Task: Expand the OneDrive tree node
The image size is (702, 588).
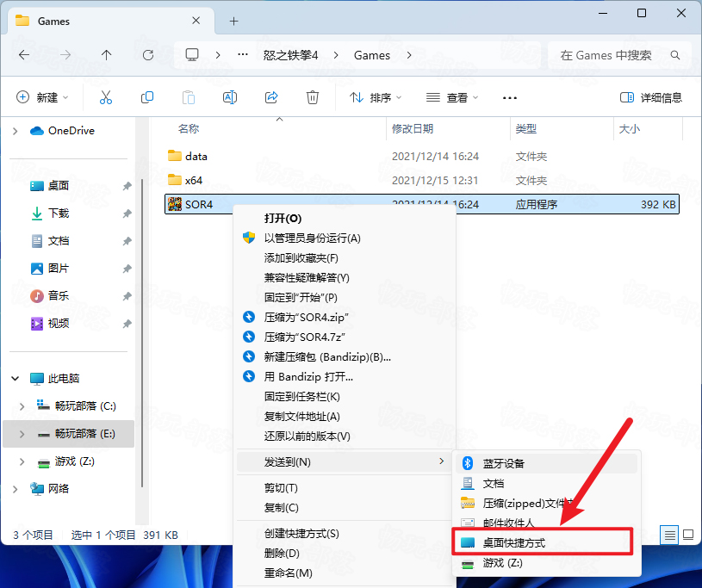Action: pos(16,131)
